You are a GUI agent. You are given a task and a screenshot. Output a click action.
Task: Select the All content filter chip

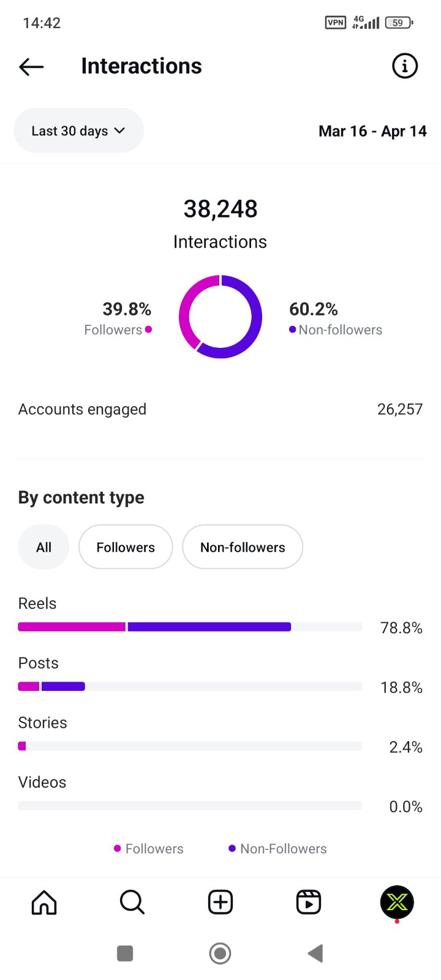[x=43, y=547]
